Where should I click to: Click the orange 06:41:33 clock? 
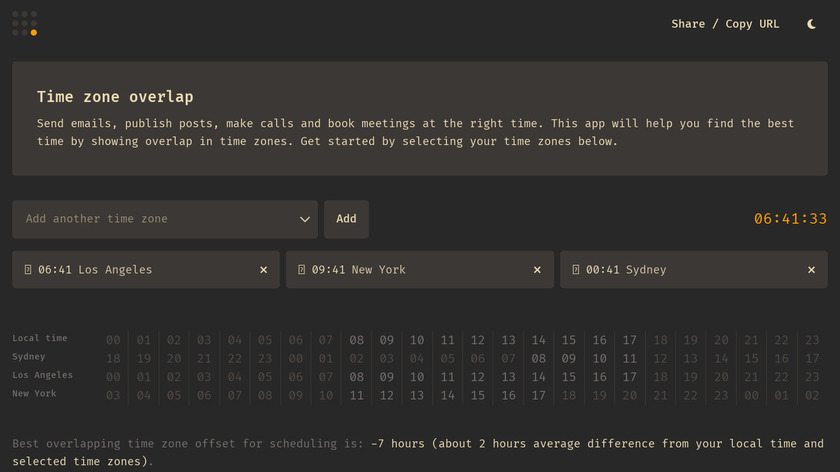point(790,219)
